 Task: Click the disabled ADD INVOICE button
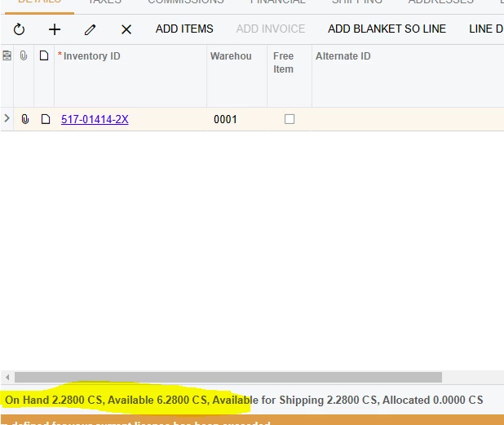(x=271, y=29)
